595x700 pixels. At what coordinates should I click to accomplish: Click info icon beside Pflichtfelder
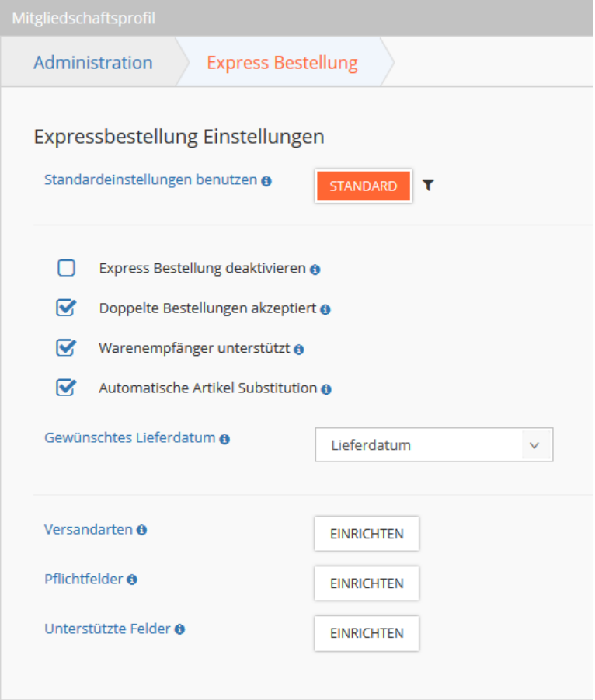[132, 580]
